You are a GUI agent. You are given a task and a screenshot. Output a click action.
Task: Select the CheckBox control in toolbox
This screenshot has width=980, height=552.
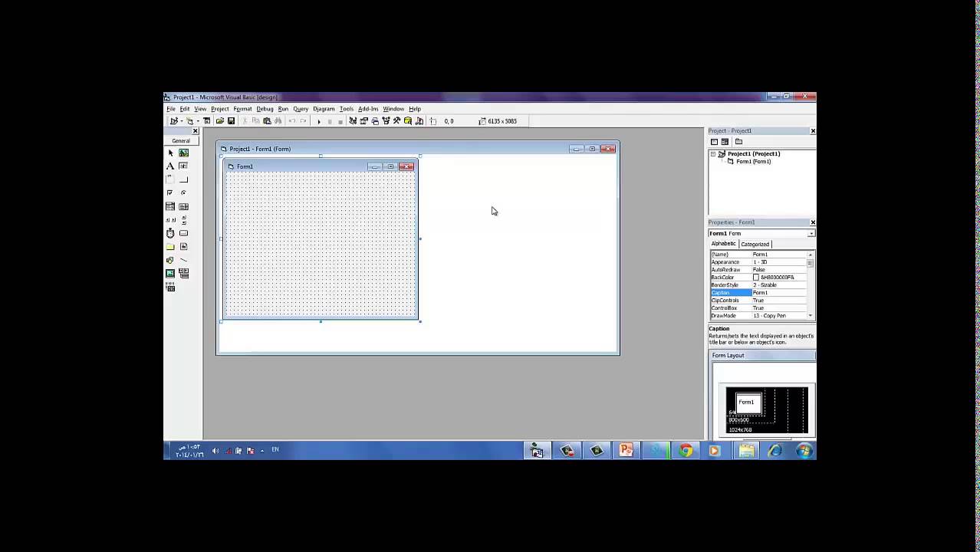170,192
